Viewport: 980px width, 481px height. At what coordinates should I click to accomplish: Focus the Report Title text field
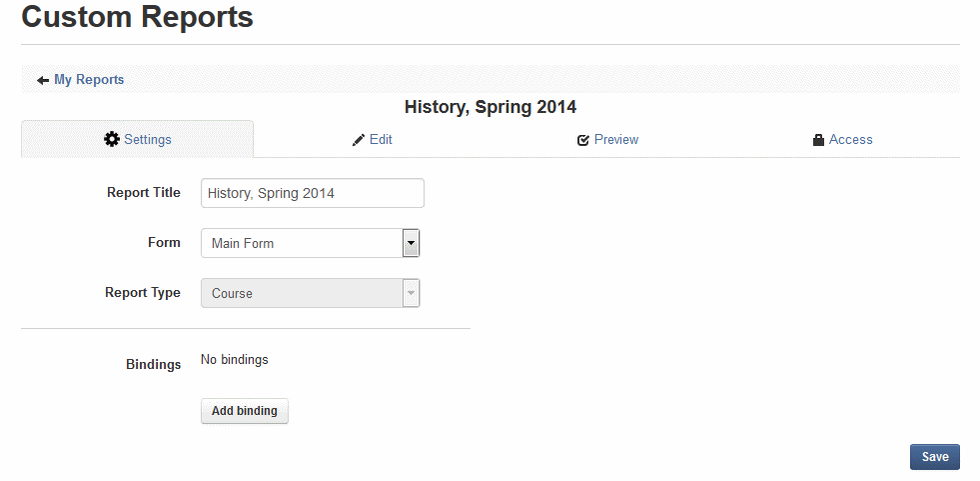(312, 193)
